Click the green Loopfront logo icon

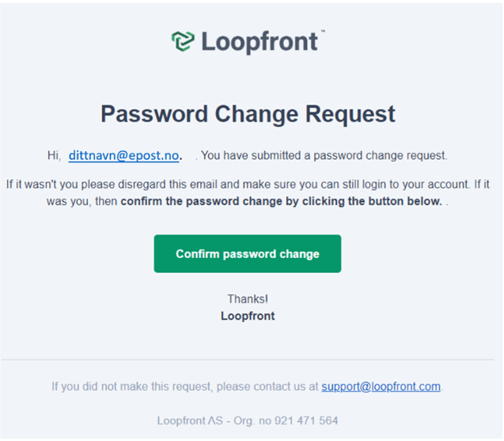183,41
